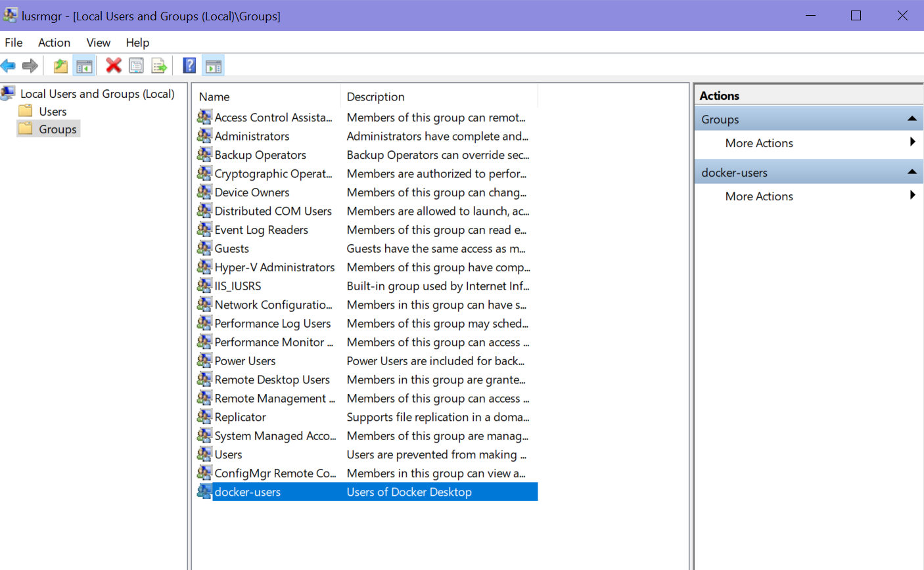Image resolution: width=924 pixels, height=570 pixels.
Task: Open the File menu
Action: 14,43
